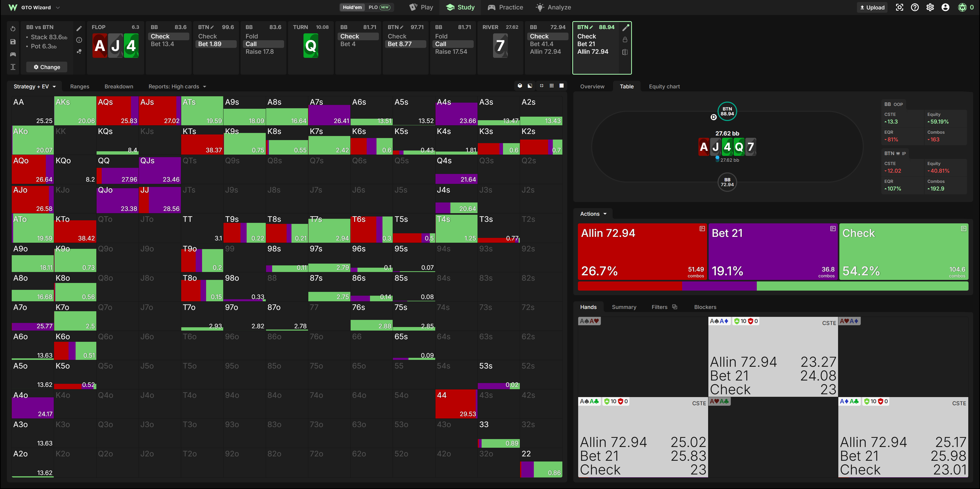Switch the game type to PLO
Image resolution: width=980 pixels, height=489 pixels.
pyautogui.click(x=379, y=7)
